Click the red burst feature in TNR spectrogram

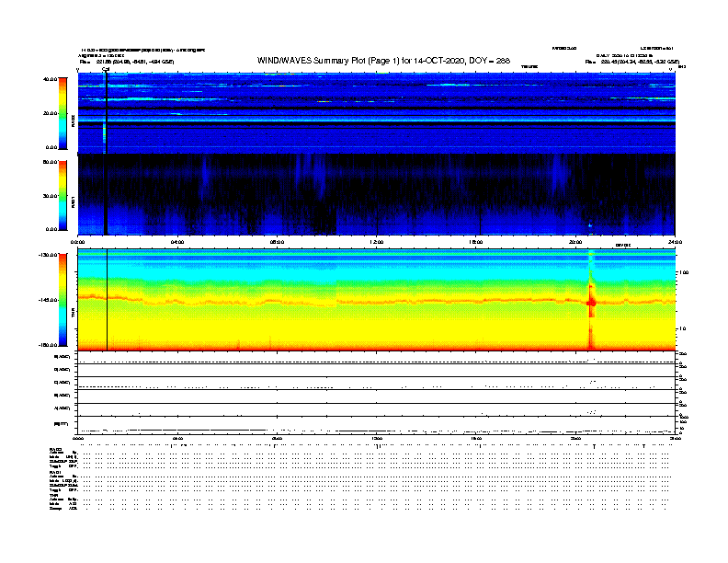[x=591, y=303]
